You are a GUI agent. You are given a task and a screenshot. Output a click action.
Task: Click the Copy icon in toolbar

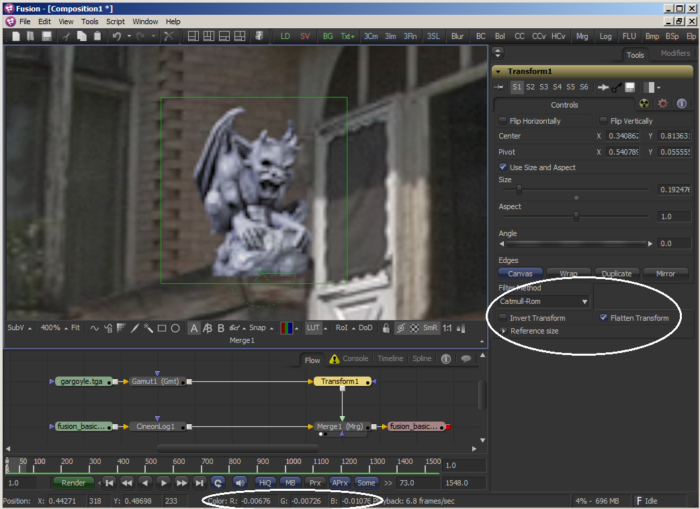tap(82, 36)
